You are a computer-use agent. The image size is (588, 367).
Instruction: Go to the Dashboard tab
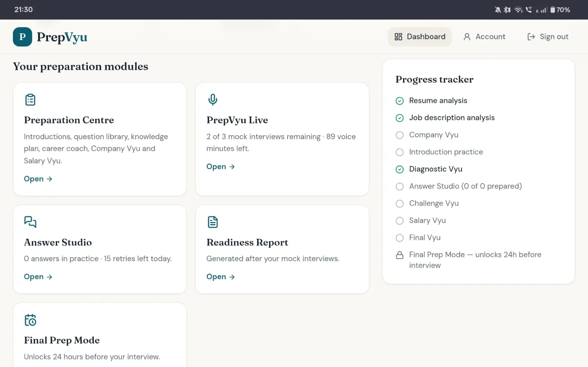(x=420, y=37)
